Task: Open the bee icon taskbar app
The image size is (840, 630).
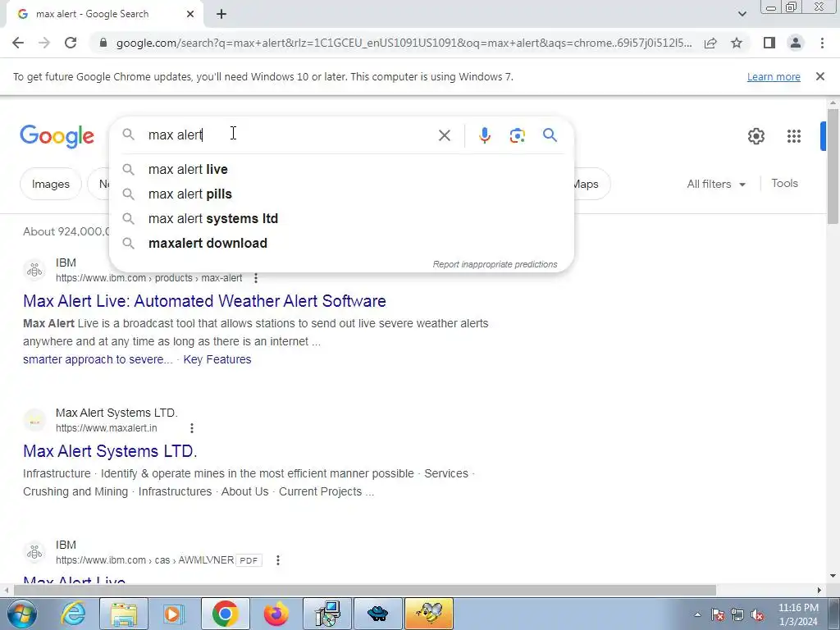Action: click(430, 614)
